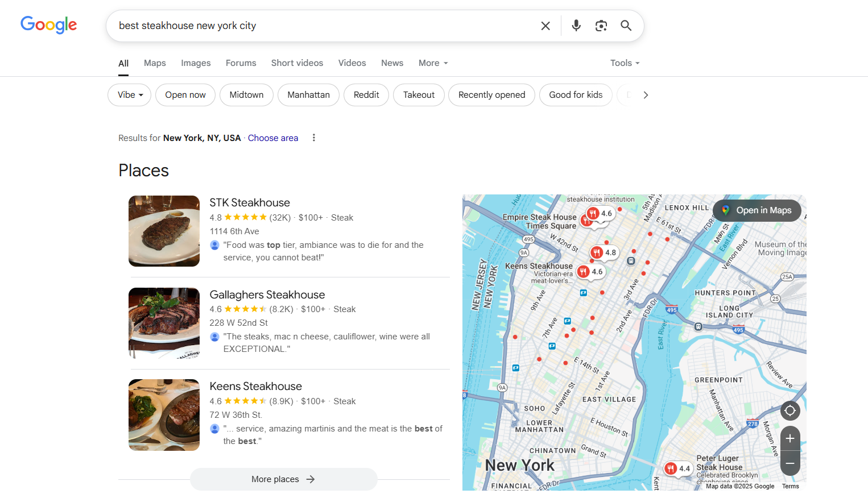The image size is (868, 502).
Task: Show more filter chips with the arrow
Action: tap(646, 95)
